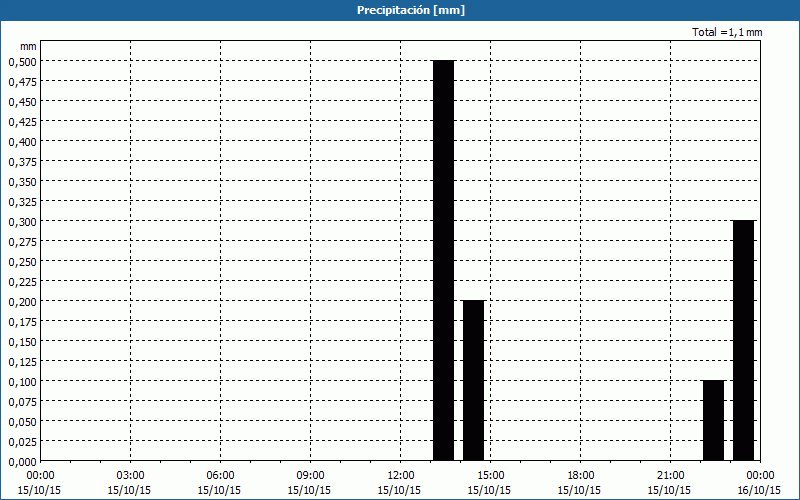Click the 0,100 y-axis label
This screenshot has width=800, height=500.
point(22,382)
